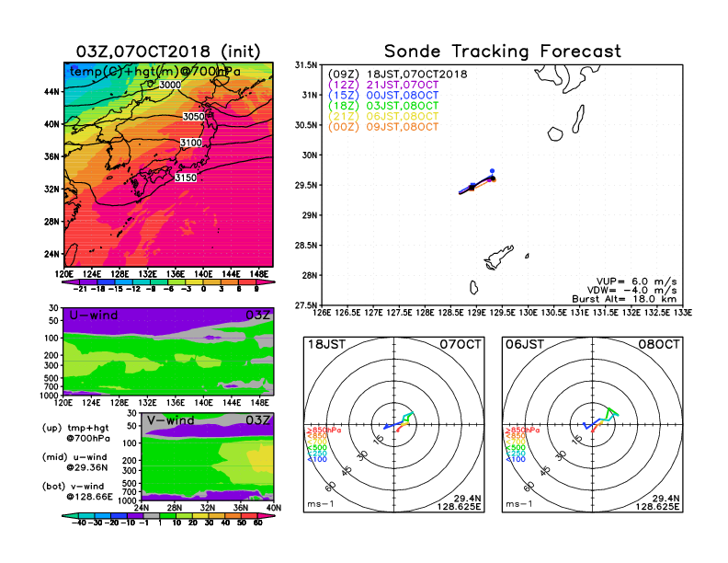728x563 pixels.
Task: Select blue legend entry "(15Z) 00JST,08OCT"
Action: pos(383,96)
